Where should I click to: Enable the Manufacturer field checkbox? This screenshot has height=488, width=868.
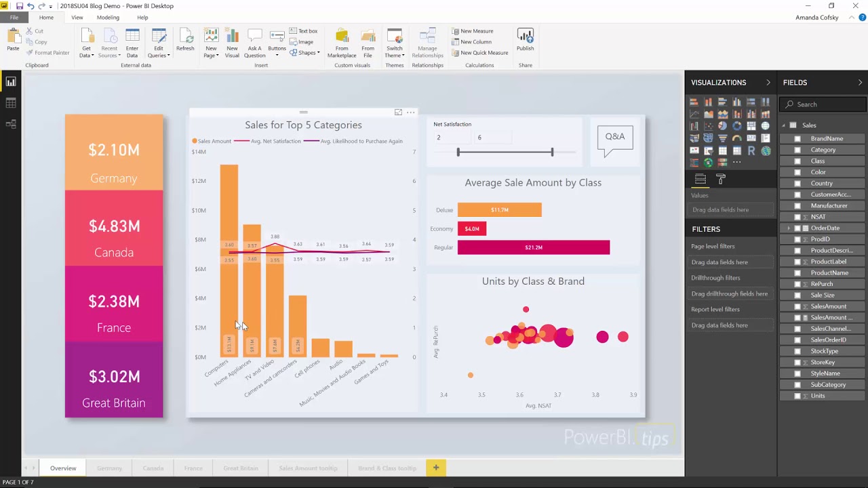[x=797, y=205]
